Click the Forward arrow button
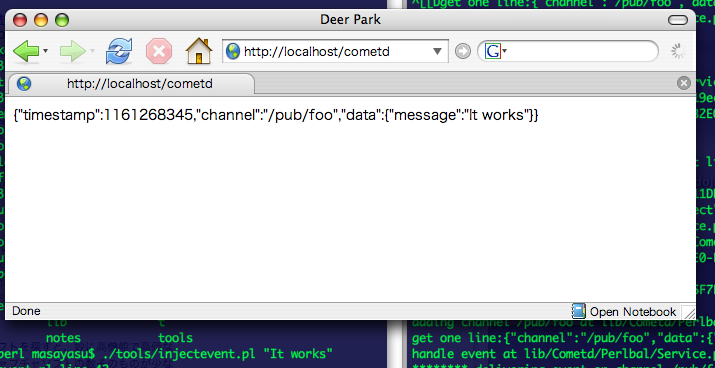Image resolution: width=715 pixels, height=368 pixels. coord(72,51)
